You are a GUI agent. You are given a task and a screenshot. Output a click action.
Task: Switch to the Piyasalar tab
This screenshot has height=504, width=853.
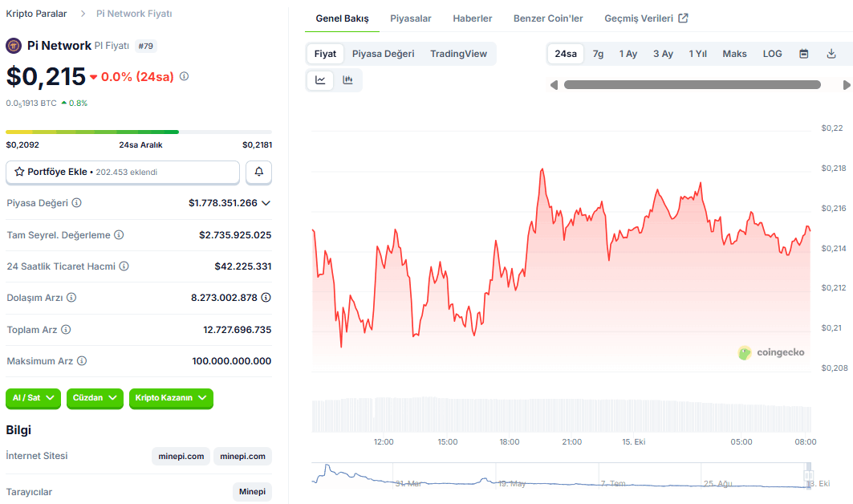tap(411, 18)
